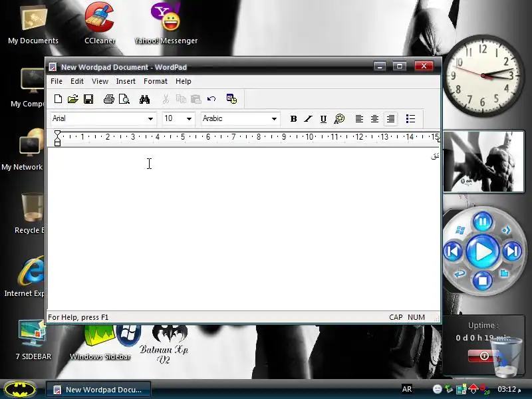Create a new document with the New icon
The image size is (532, 399).
(58, 99)
